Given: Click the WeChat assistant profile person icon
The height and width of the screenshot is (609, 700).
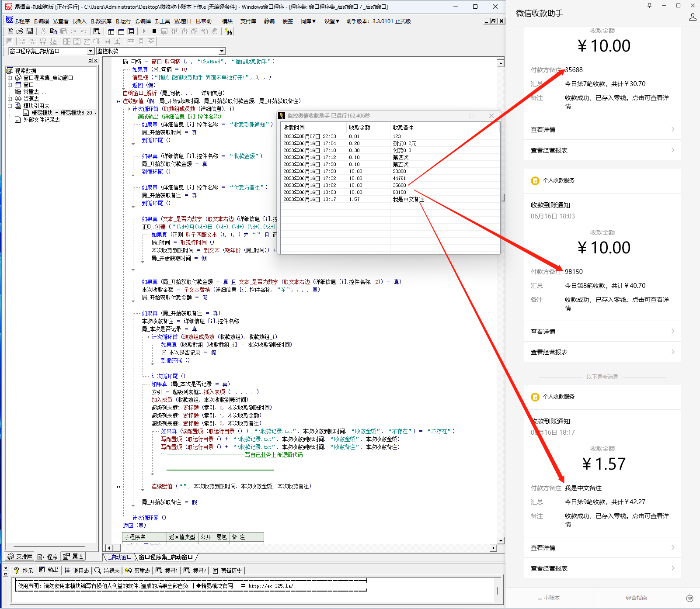Looking at the screenshot, I should click(693, 17).
